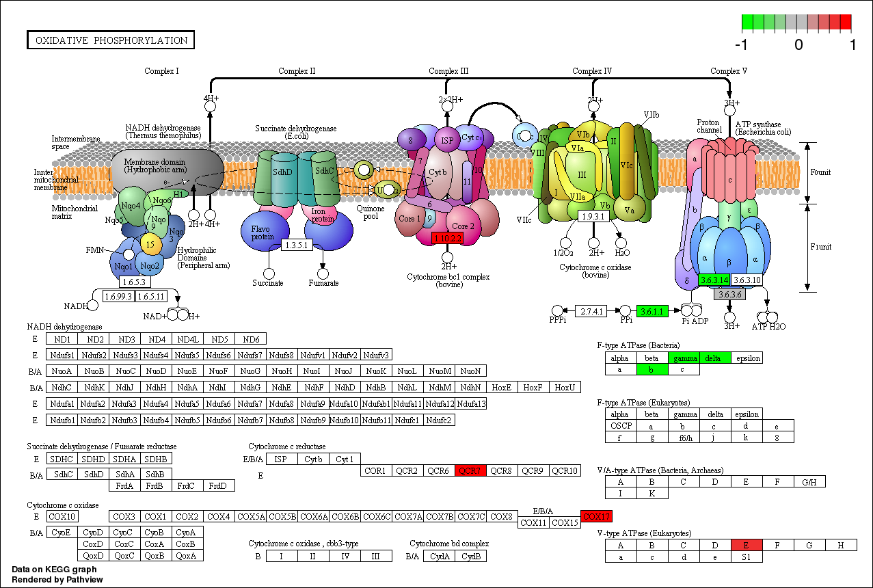873x588 pixels.
Task: Open the 1.3.5.1 enzyme entry
Action: point(297,245)
